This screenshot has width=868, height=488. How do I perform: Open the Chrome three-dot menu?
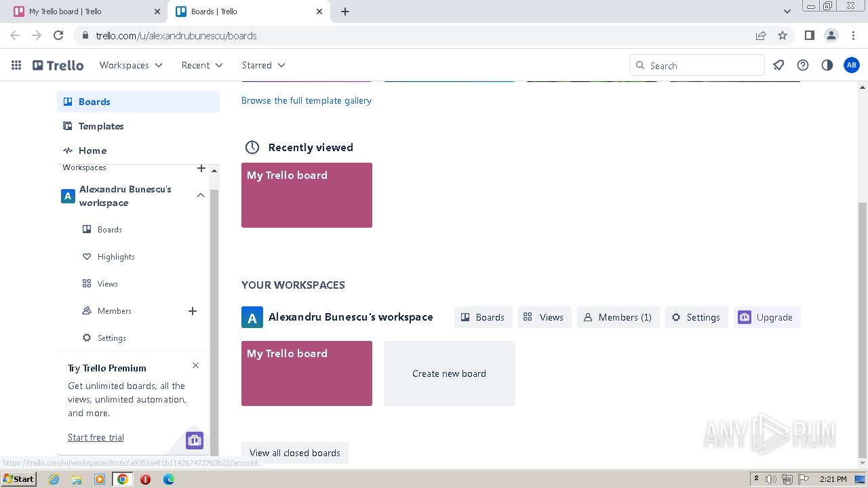(x=852, y=35)
